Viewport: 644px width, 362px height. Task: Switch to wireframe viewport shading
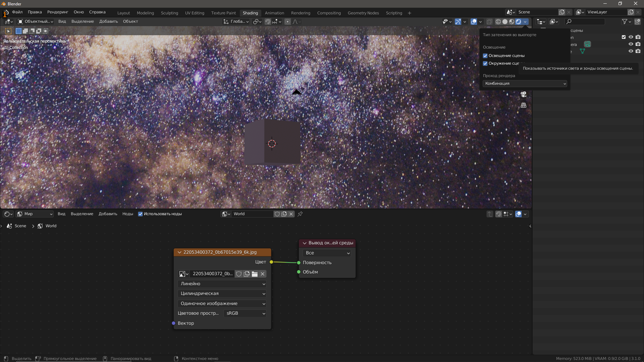click(x=498, y=21)
